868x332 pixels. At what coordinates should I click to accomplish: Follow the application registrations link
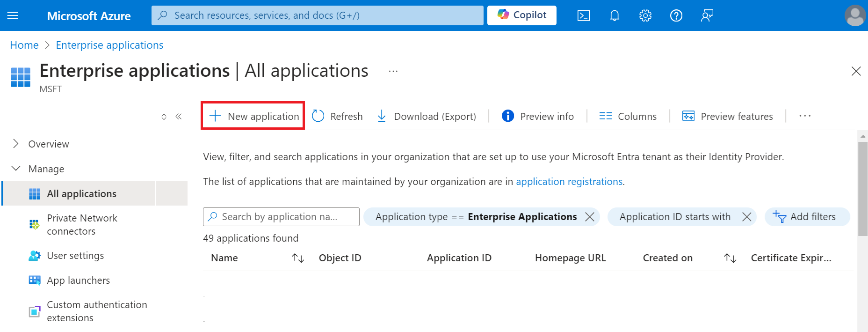pyautogui.click(x=569, y=182)
